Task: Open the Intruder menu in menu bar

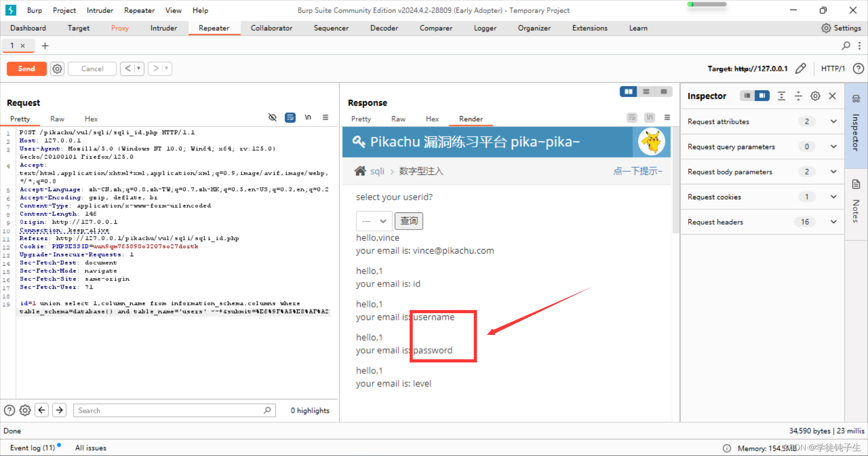Action: (100, 10)
